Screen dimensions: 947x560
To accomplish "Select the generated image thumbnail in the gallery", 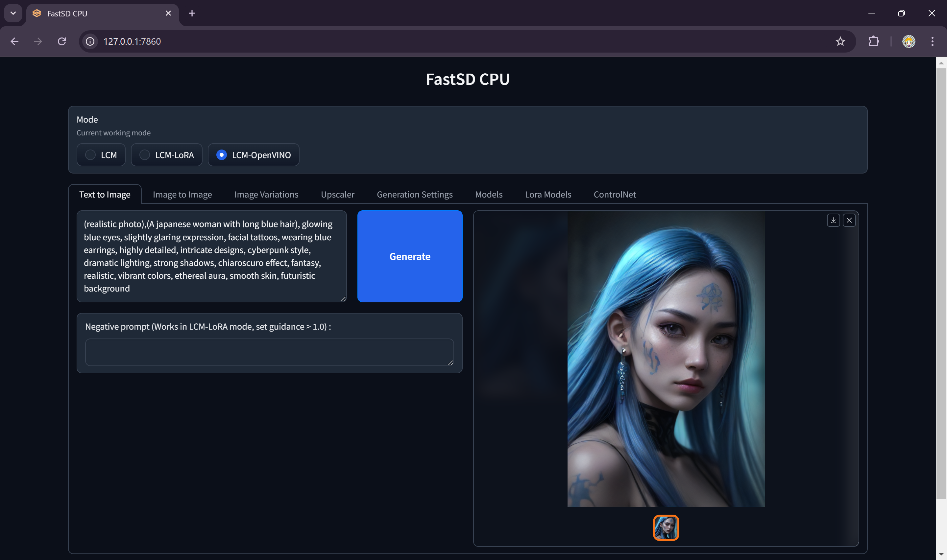I will pyautogui.click(x=666, y=527).
